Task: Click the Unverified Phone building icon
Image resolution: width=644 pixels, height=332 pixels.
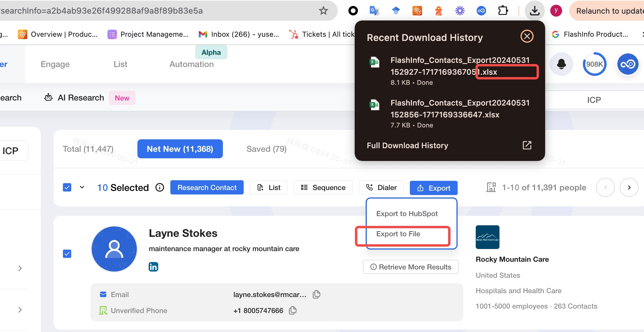Action: click(103, 310)
